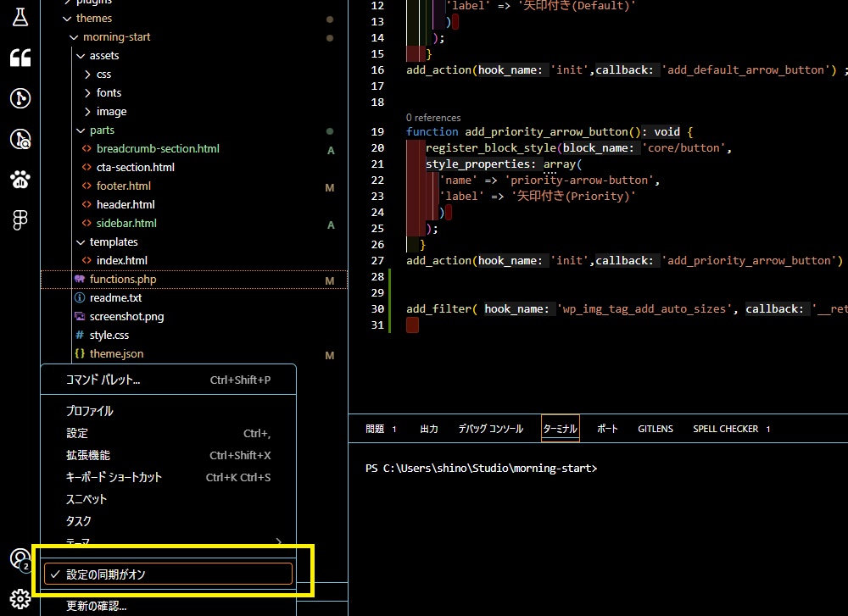Click add_priority_arrow_button function name on line 19

click(x=546, y=132)
